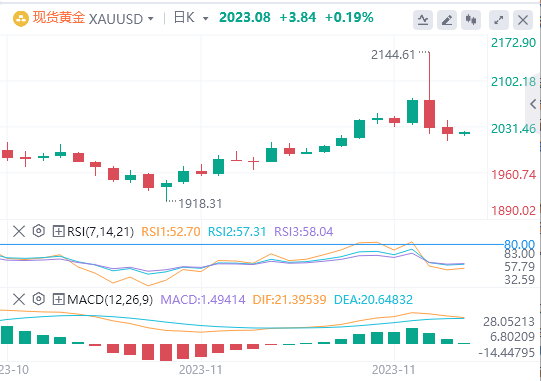The image size is (541, 381).
Task: Open the XAUUSD symbol dropdown arrow
Action: point(150,19)
